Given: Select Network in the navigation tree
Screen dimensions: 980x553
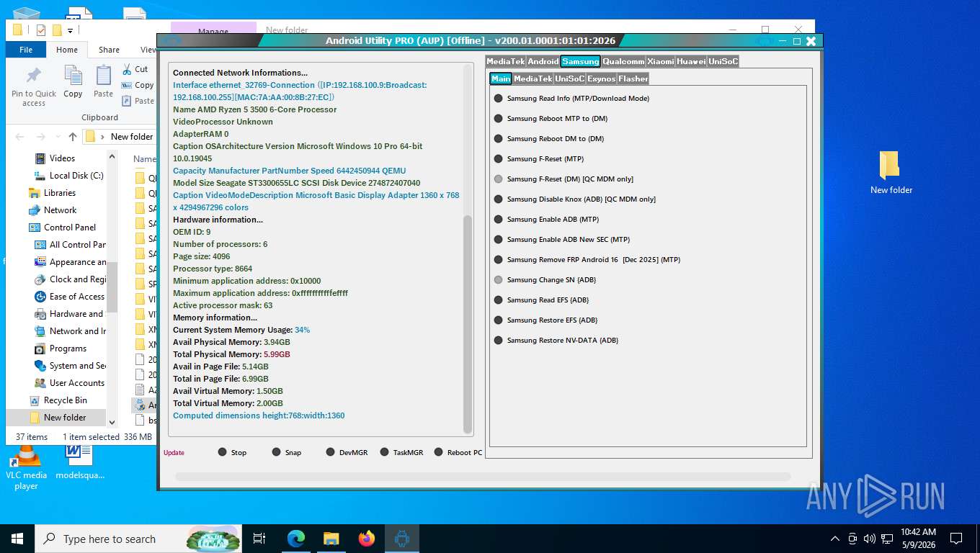Looking at the screenshot, I should [60, 210].
